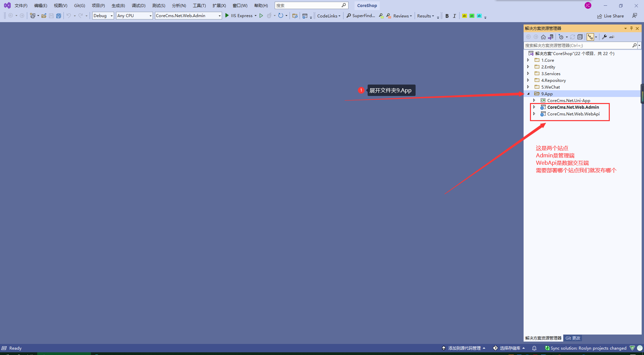Click the Live Share button
The image size is (644, 355).
pos(610,16)
